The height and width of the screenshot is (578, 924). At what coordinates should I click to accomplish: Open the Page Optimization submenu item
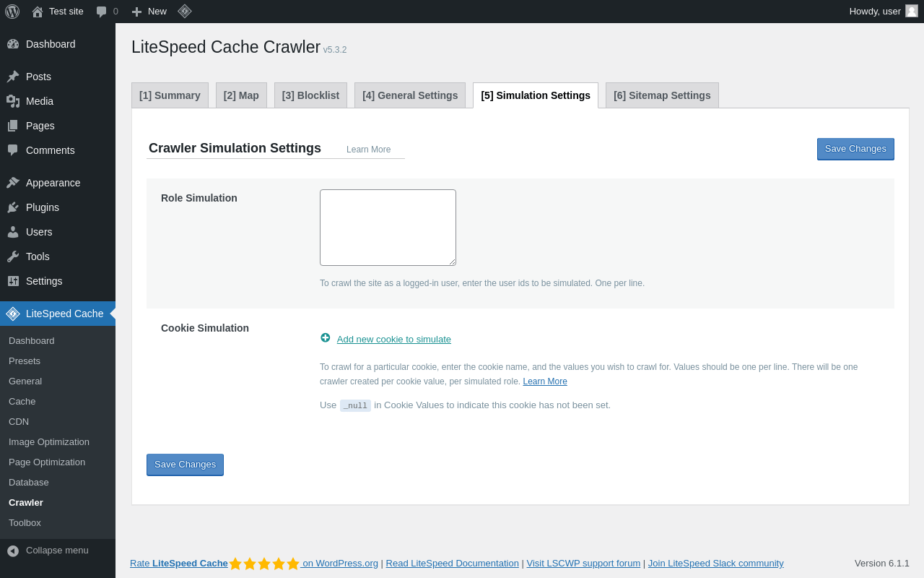(58, 462)
